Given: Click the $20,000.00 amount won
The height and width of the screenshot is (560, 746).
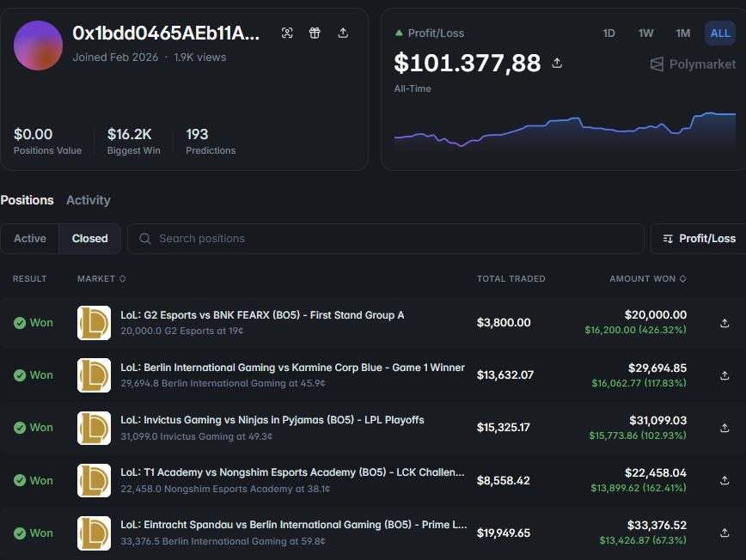Looking at the screenshot, I should click(656, 314).
